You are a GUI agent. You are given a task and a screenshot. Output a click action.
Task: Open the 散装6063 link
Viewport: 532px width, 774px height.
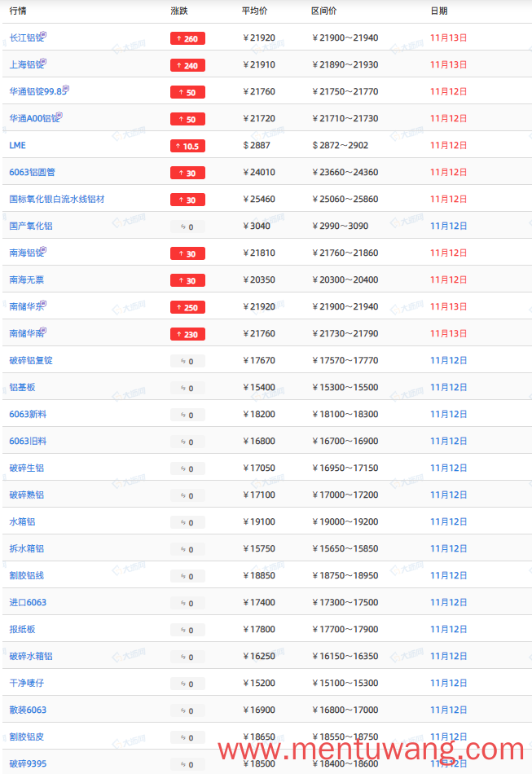click(x=28, y=710)
